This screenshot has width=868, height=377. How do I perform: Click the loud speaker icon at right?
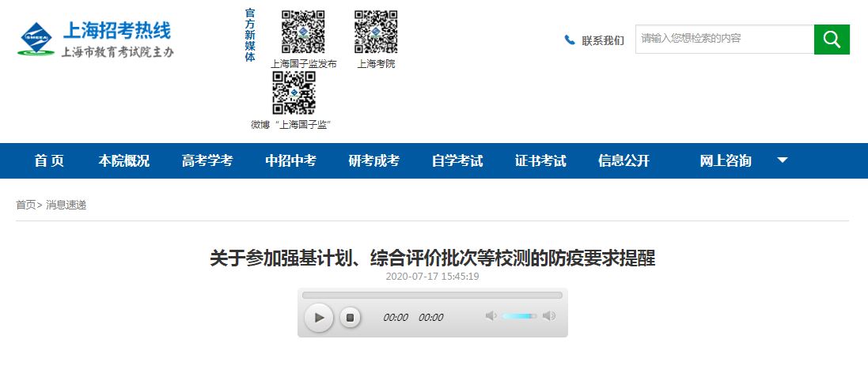pos(549,316)
